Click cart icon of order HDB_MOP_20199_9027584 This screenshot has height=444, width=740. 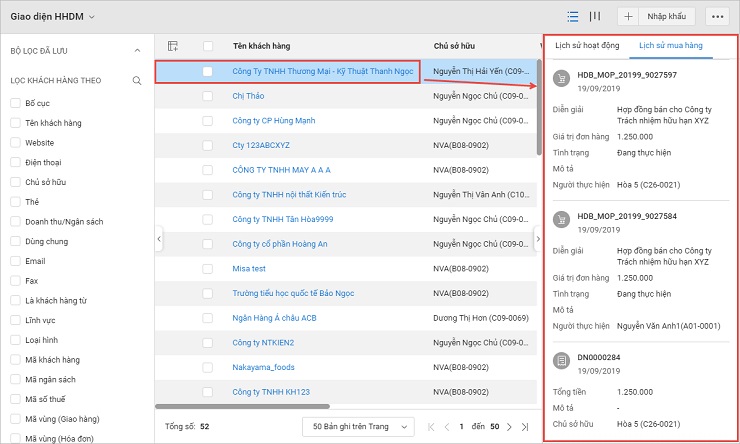point(562,220)
